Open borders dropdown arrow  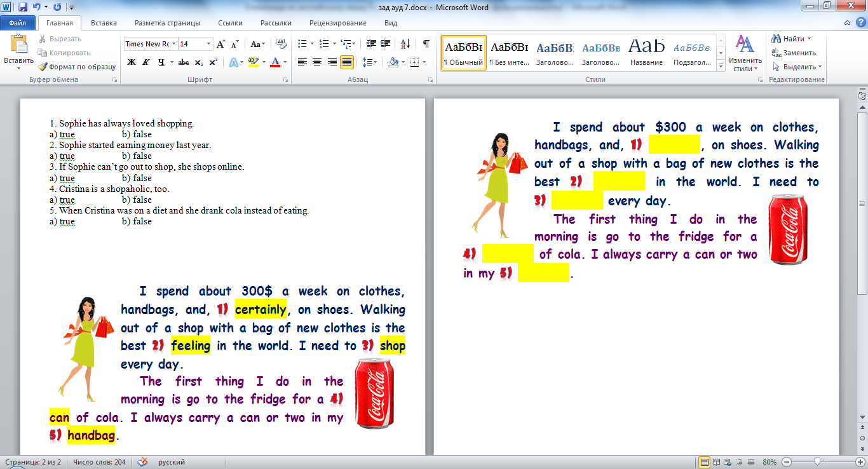point(425,62)
